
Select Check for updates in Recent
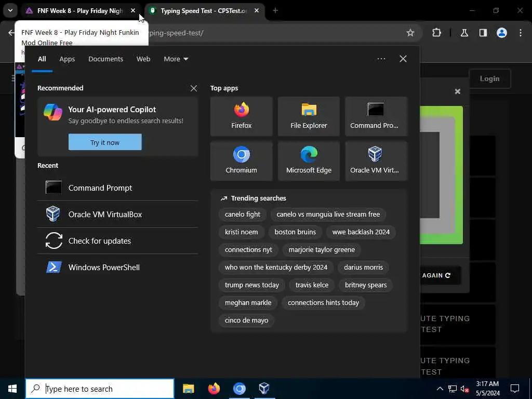tap(118, 241)
